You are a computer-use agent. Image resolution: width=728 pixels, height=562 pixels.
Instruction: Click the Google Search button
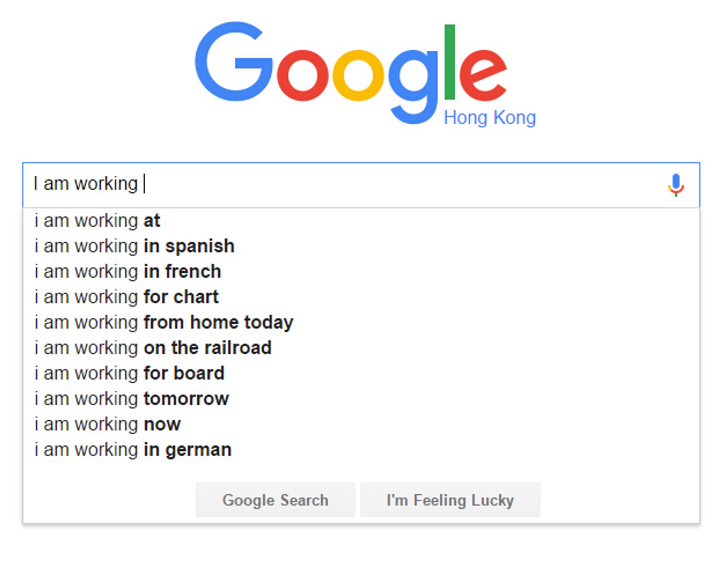click(x=276, y=500)
